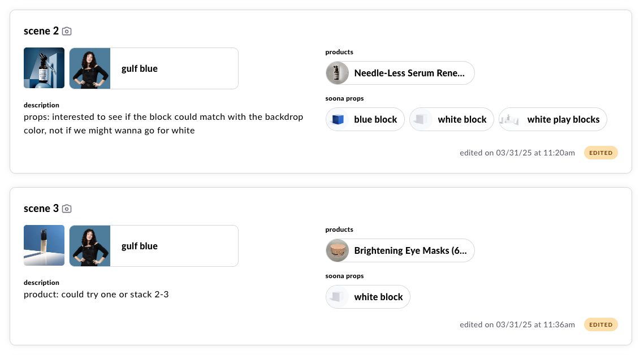The width and height of the screenshot is (644, 355).
Task: Click scene 2 white block prop icon
Action: point(421,119)
